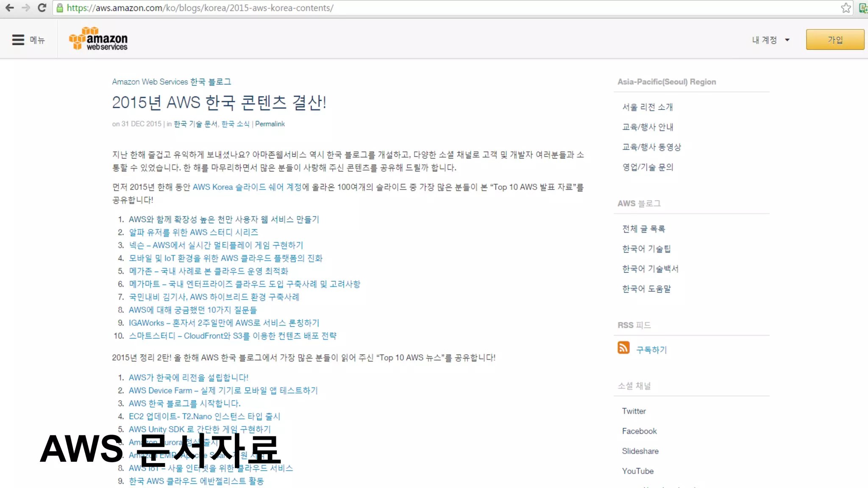The width and height of the screenshot is (868, 488).
Task: Open the 한국 기술 문서 category link
Action: tap(195, 124)
